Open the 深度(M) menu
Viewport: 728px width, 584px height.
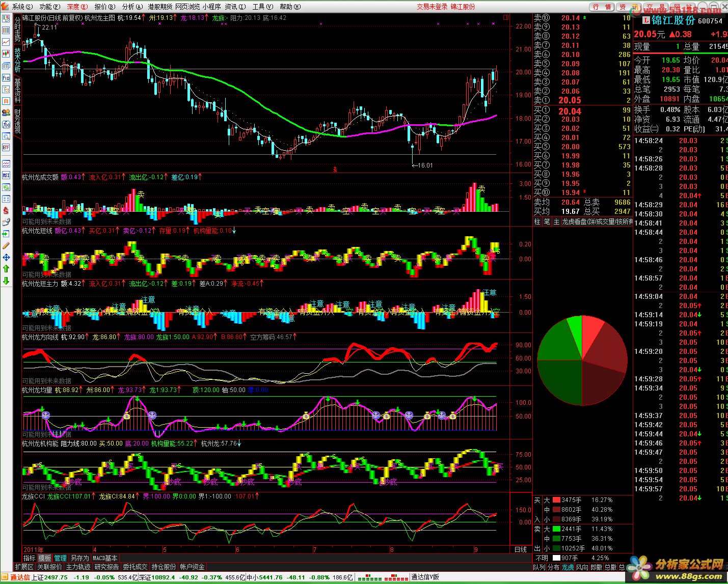[77, 7]
